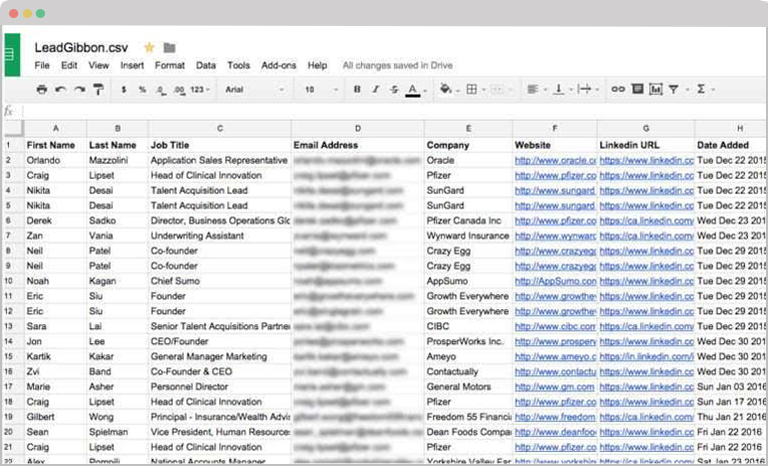
Task: Toggle Strikethrough formatting
Action: coord(394,89)
